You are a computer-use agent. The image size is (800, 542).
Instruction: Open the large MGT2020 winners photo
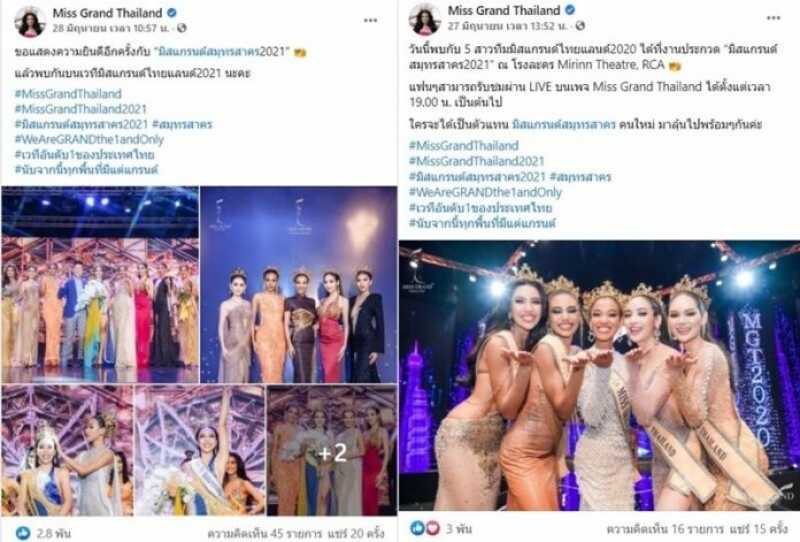[599, 375]
